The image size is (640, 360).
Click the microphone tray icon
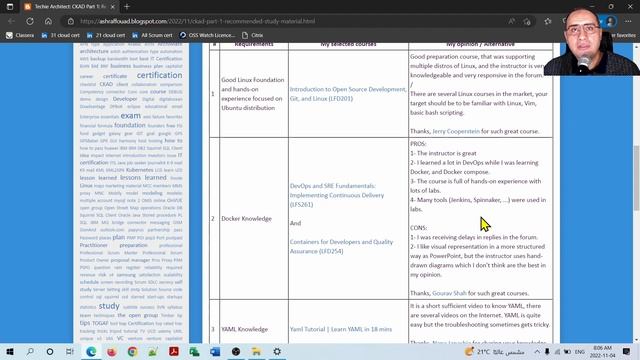tap(547, 351)
